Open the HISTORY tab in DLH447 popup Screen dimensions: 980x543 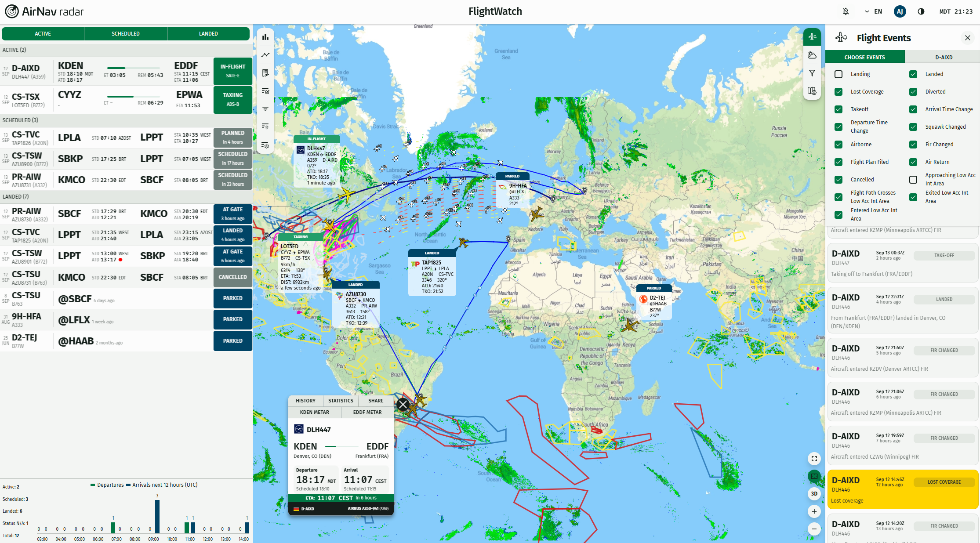[305, 401]
